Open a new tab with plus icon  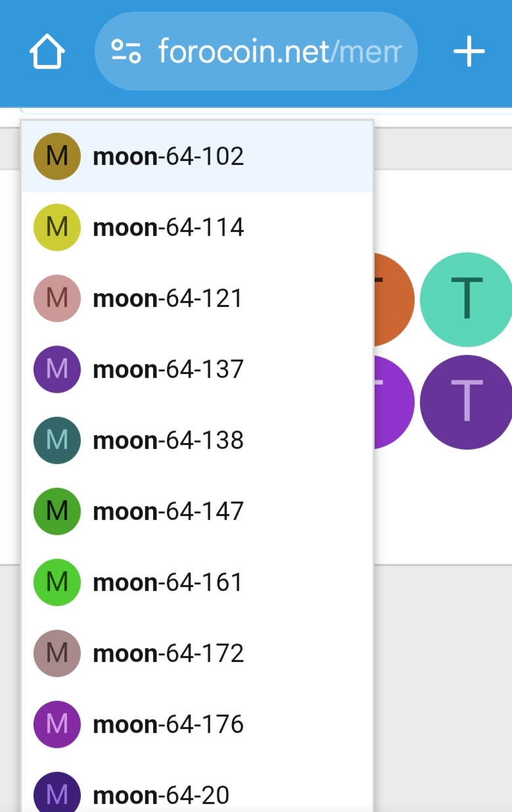point(469,51)
